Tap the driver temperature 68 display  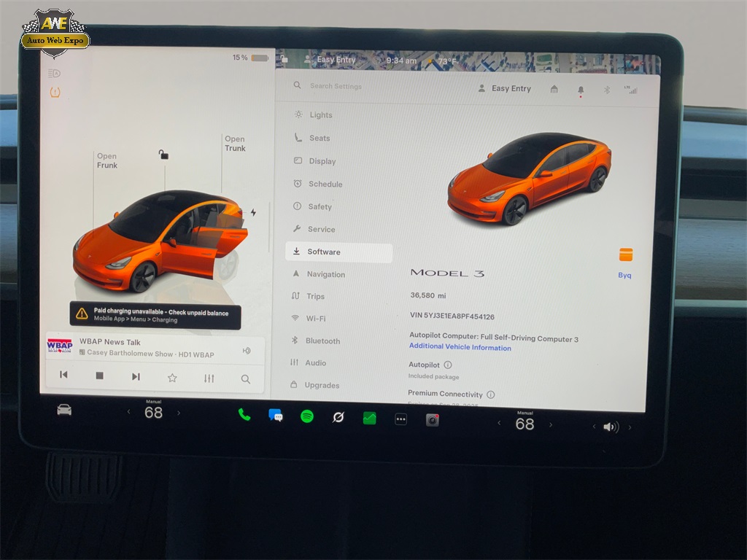(x=153, y=412)
